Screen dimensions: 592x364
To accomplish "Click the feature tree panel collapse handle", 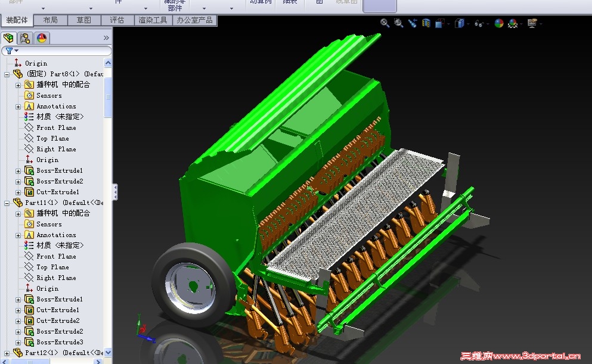I will coord(115,192).
